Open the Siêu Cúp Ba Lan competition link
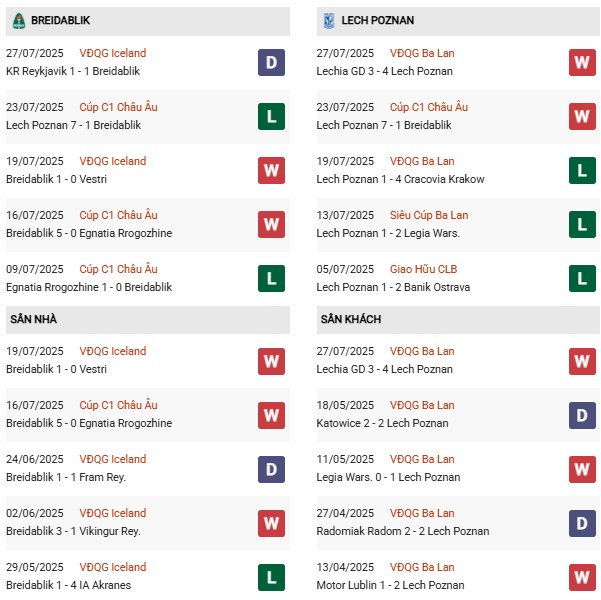Screen dimensions: 601x600 click(430, 215)
